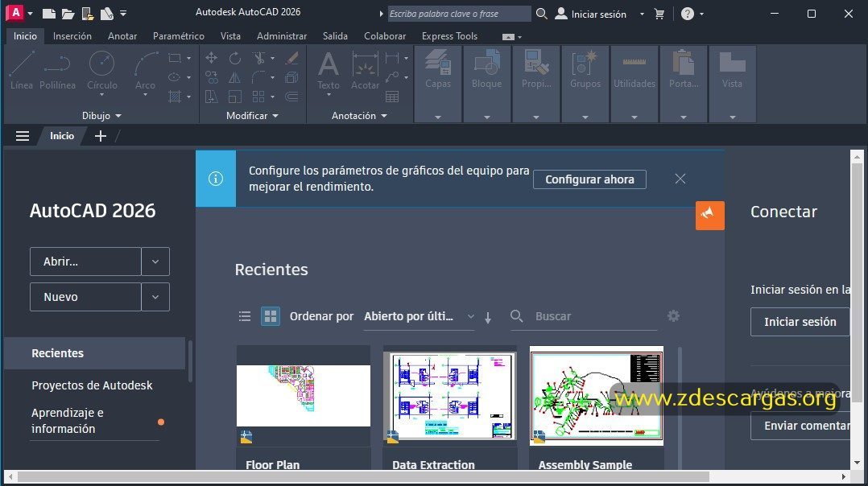The width and height of the screenshot is (868, 486).
Task: Select the Rotate modify tool
Action: point(235,58)
